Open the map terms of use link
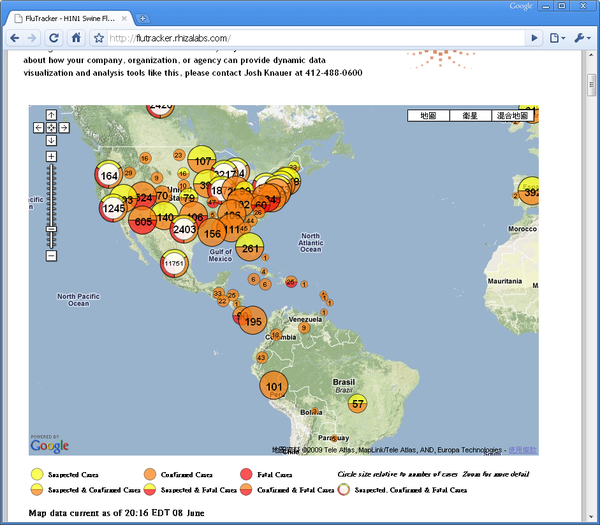 point(522,450)
